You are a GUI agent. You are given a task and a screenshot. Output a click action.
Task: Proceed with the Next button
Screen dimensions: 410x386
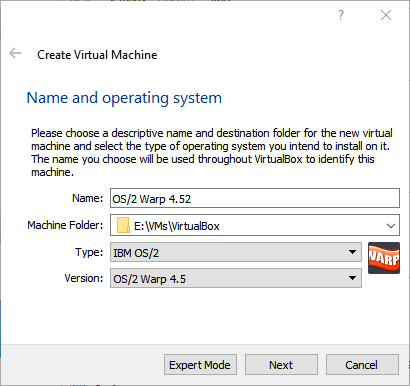[281, 365]
